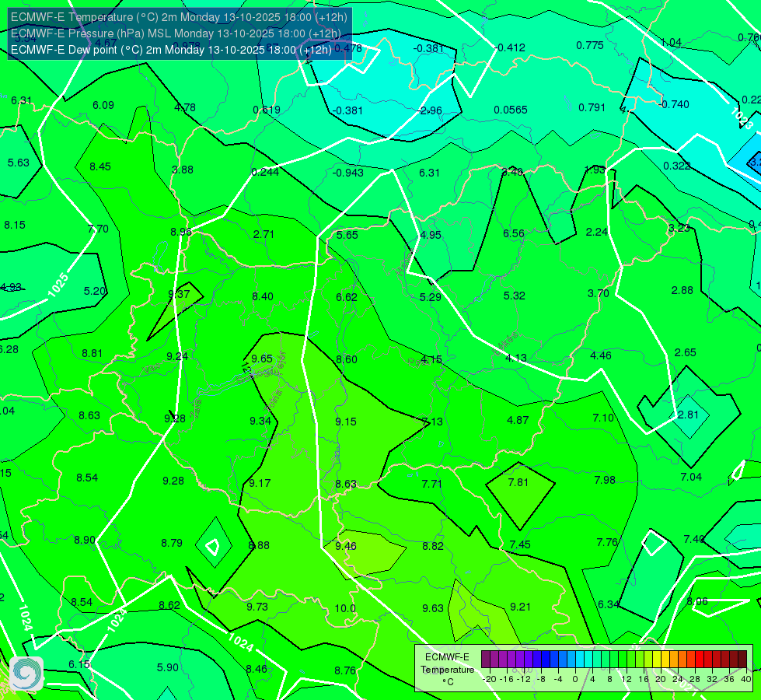The height and width of the screenshot is (700, 761).
Task: Click the ECMWF-E Temperature °C legend label
Action: [x=447, y=670]
